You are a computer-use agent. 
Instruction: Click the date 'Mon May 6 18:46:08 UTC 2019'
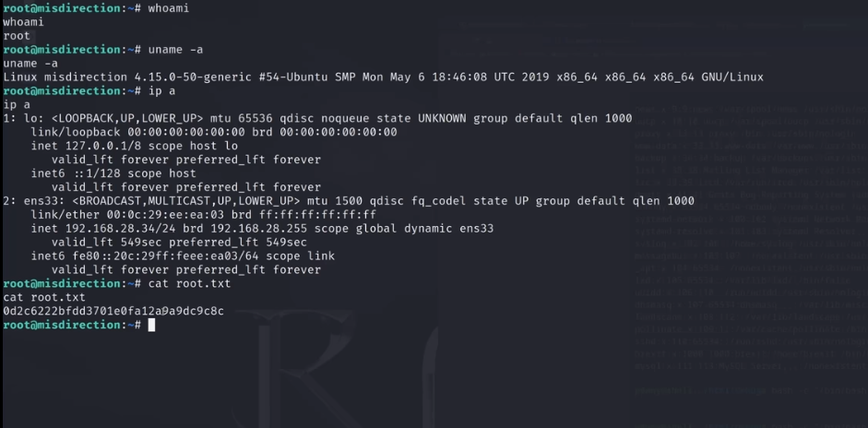point(456,77)
